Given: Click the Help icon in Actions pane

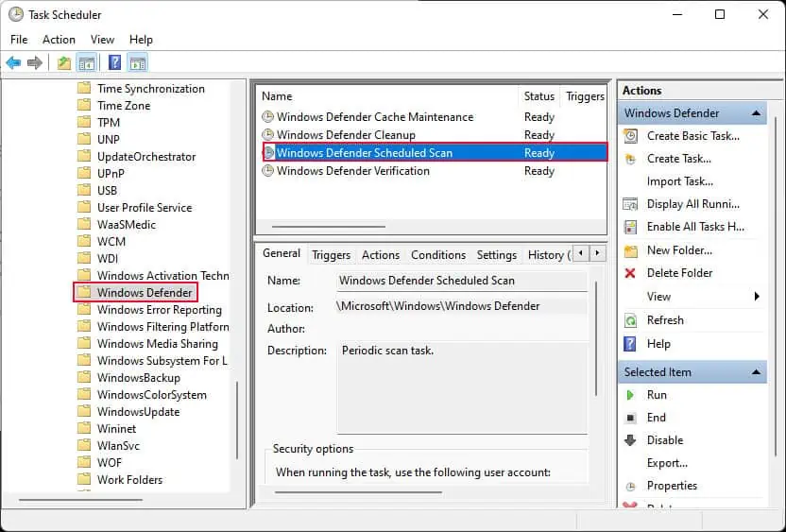Looking at the screenshot, I should pos(629,344).
